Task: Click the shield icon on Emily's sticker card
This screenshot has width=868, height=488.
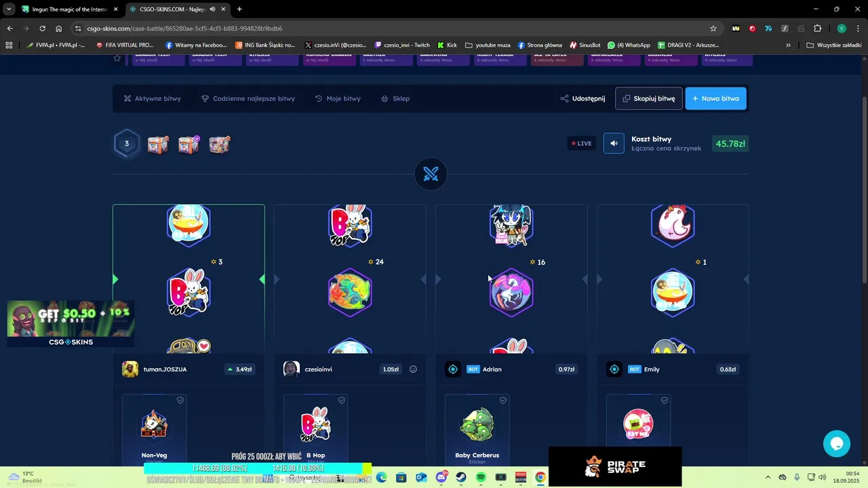Action: [665, 401]
